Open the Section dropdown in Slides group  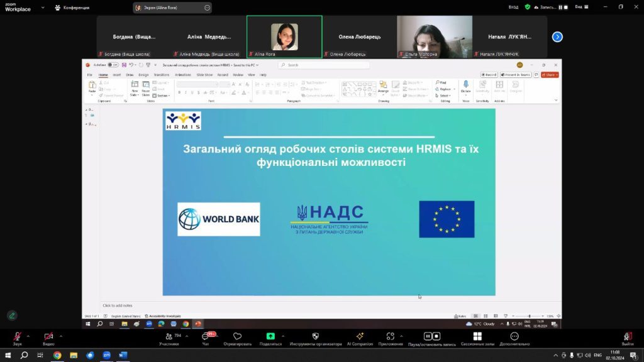pyautogui.click(x=160, y=96)
